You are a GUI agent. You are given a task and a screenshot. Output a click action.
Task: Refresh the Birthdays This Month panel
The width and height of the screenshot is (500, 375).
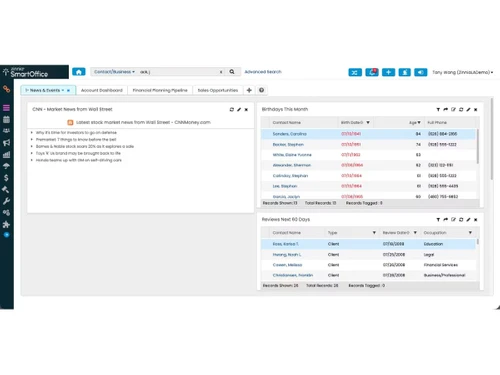coord(461,109)
